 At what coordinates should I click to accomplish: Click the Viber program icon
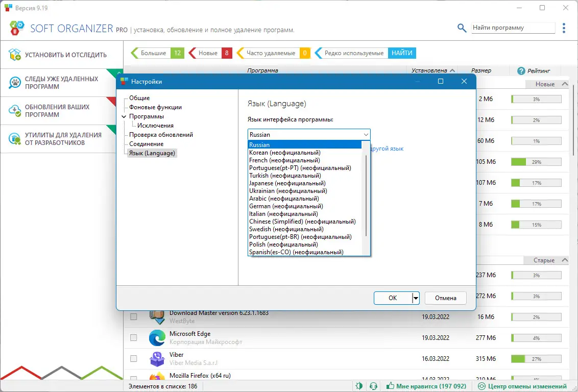tap(157, 359)
